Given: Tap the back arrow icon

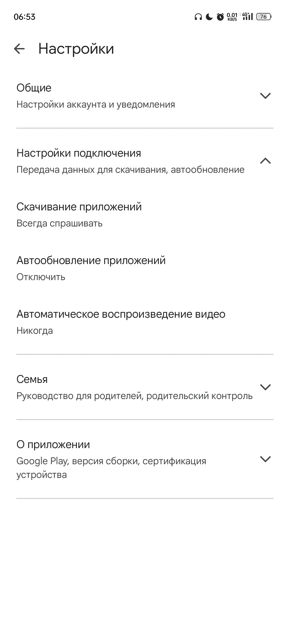Looking at the screenshot, I should coord(19,49).
